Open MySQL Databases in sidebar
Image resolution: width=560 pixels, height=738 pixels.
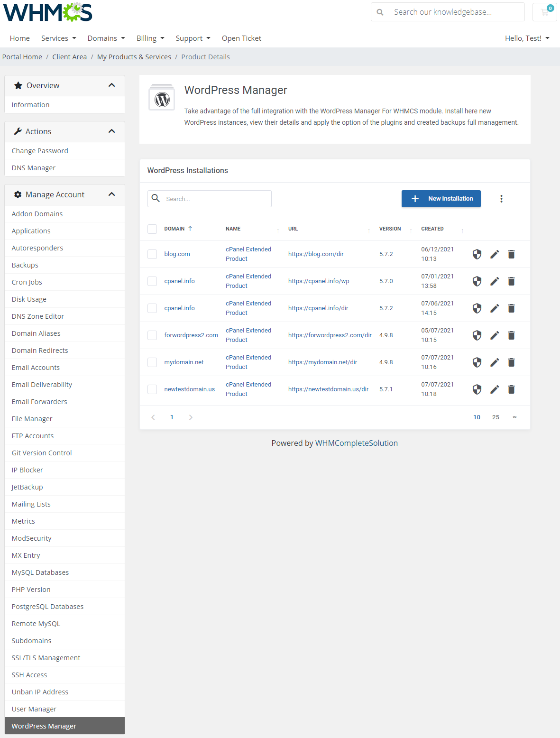tap(64, 572)
